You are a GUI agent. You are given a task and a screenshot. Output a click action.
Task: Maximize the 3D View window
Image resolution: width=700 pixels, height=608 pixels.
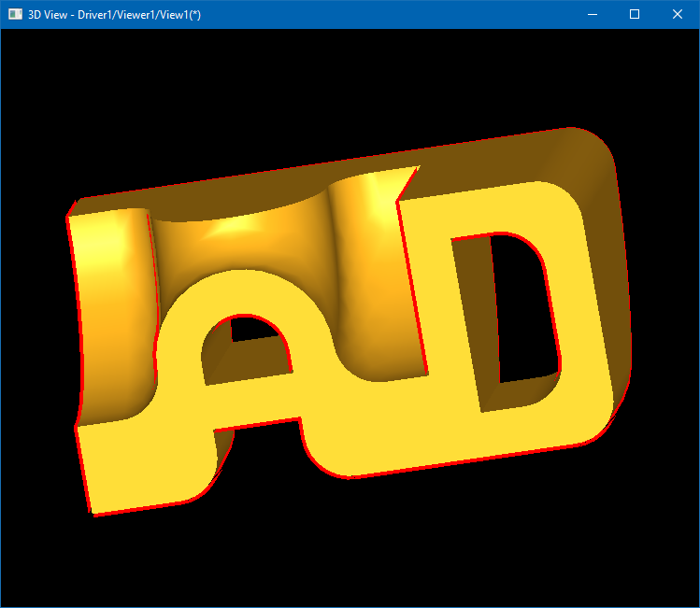pos(635,14)
